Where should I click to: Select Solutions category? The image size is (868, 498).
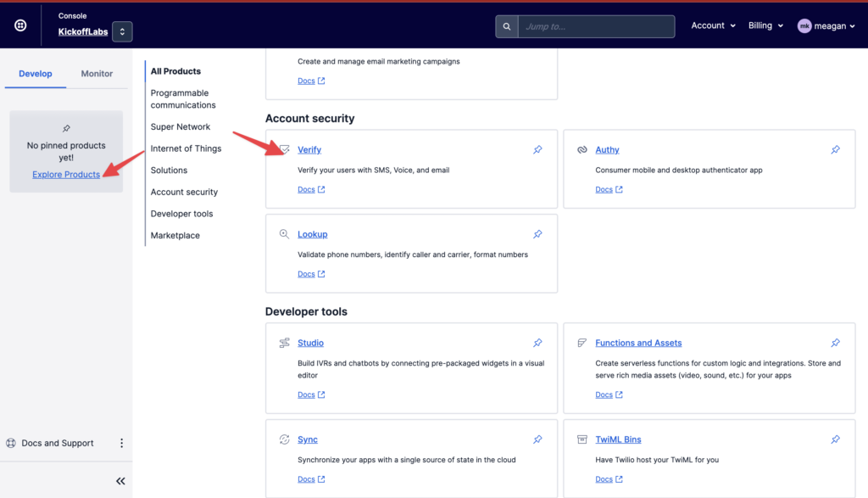point(169,170)
